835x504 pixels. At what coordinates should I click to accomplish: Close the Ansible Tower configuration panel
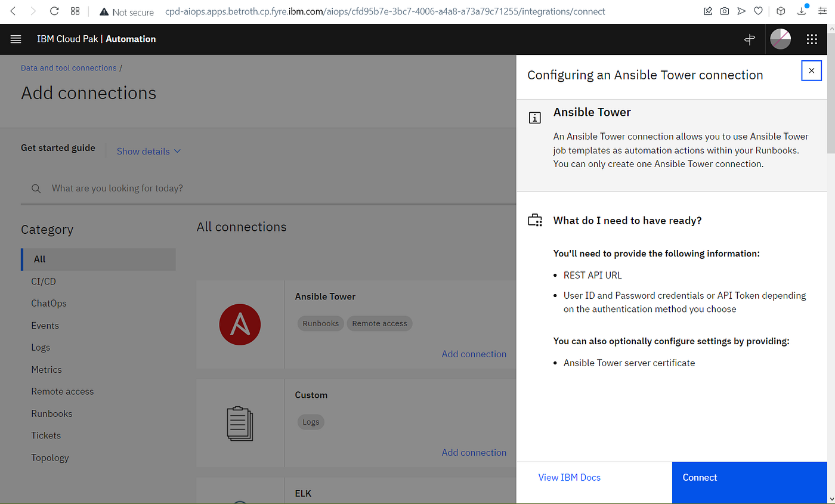point(811,70)
